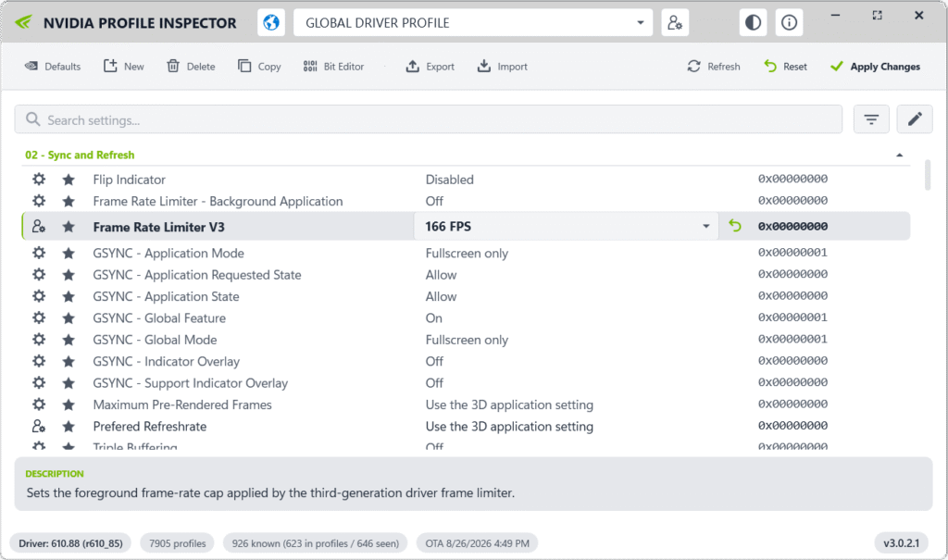Click the gear icon on Flip Indicator row
948x560 pixels.
pyautogui.click(x=39, y=179)
